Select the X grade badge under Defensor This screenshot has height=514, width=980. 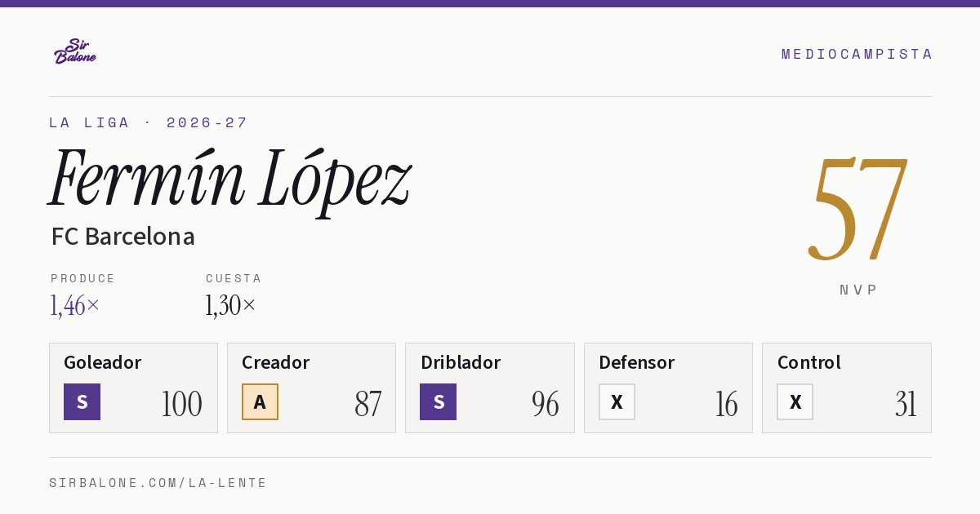point(617,401)
